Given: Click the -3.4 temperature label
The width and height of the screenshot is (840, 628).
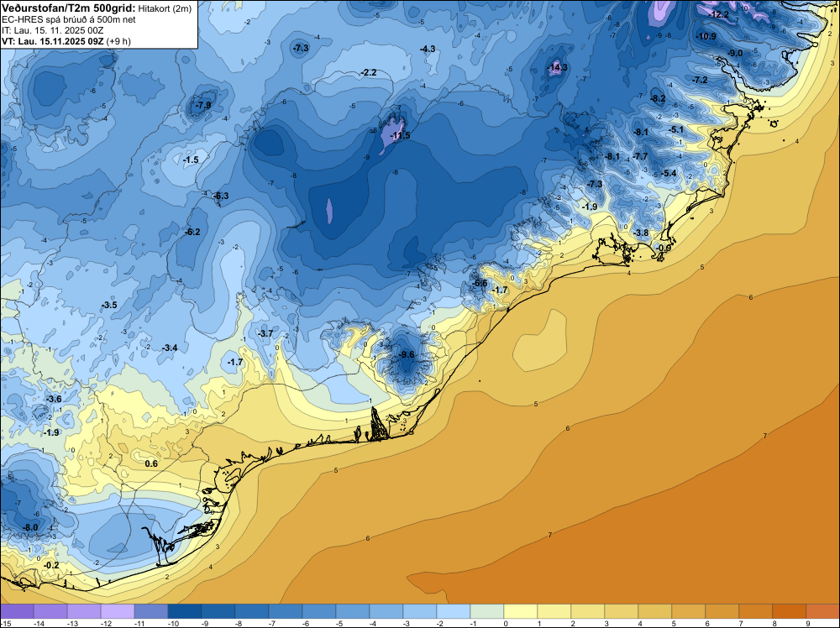Looking at the screenshot, I should [170, 348].
